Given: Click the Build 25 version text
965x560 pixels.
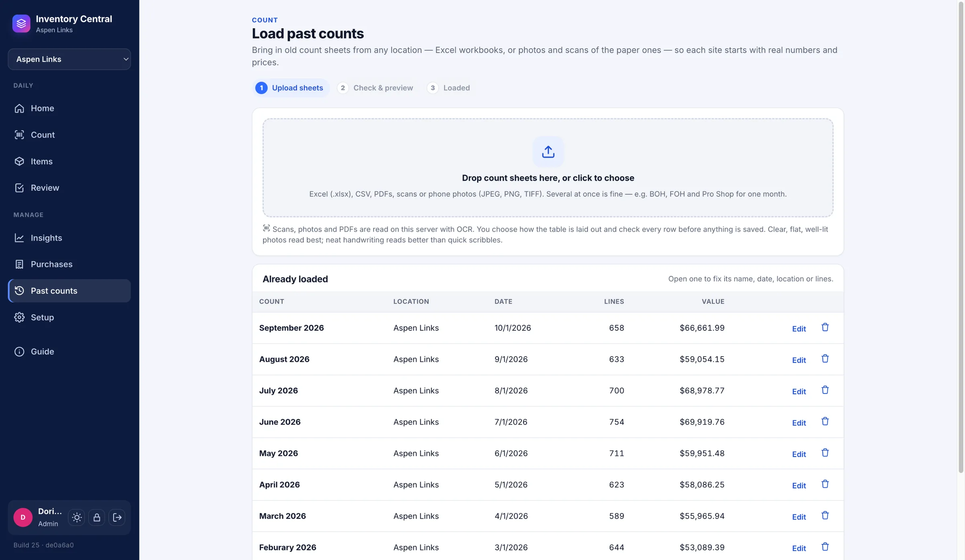Looking at the screenshot, I should point(43,545).
